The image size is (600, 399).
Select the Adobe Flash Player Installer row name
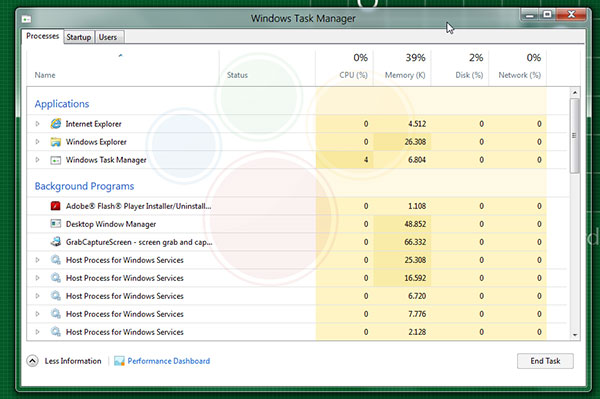(139, 206)
